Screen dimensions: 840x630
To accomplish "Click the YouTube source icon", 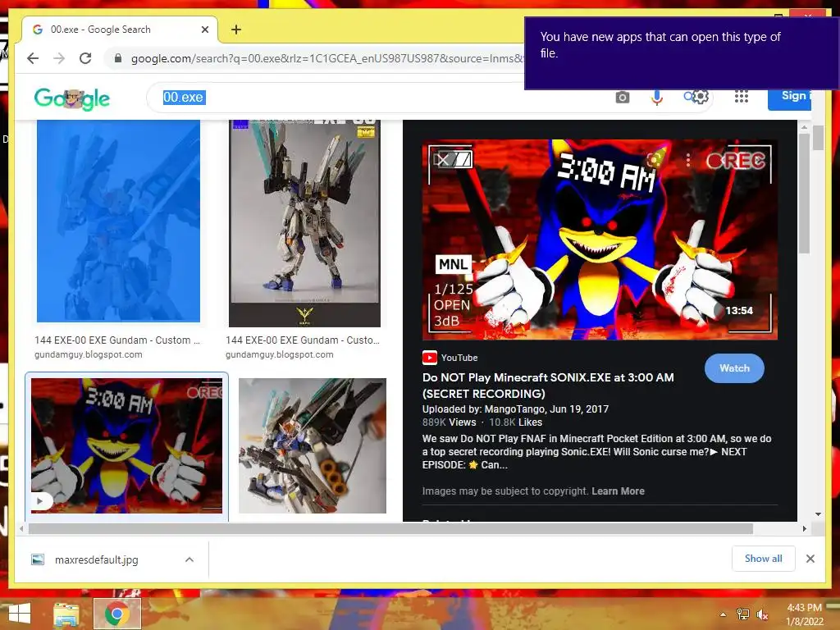I will 429,358.
